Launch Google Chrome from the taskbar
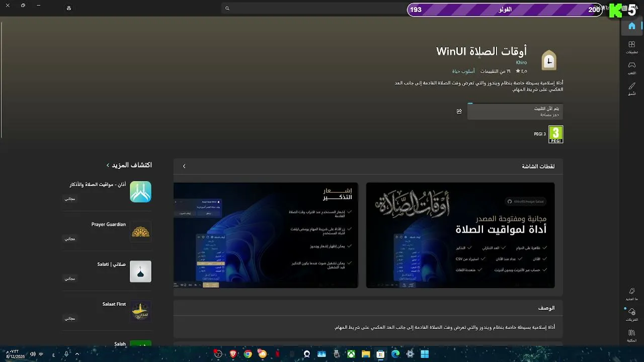The width and height of the screenshot is (644, 362). click(248, 354)
